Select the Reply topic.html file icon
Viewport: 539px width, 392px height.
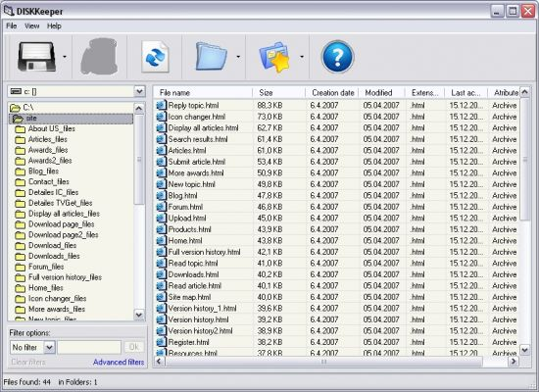pyautogui.click(x=162, y=105)
